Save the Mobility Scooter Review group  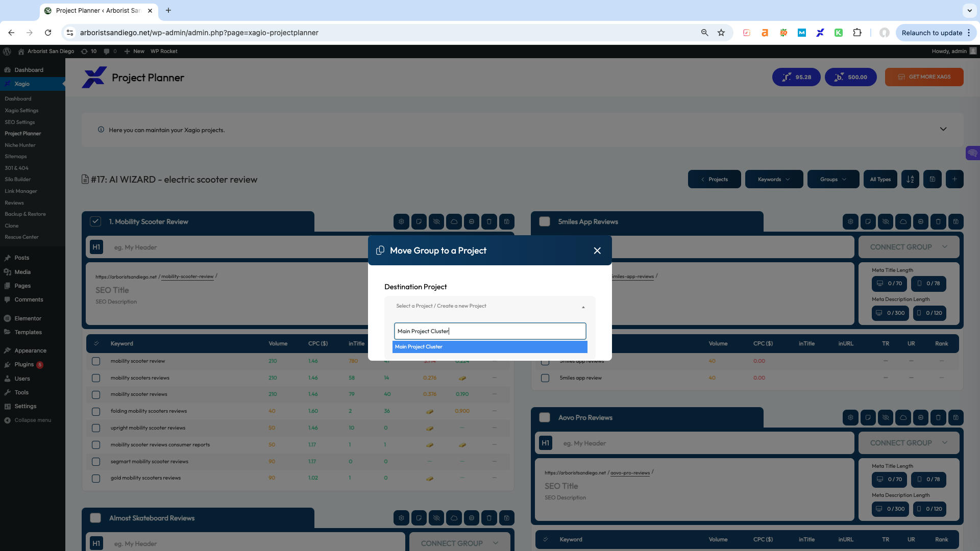507,222
